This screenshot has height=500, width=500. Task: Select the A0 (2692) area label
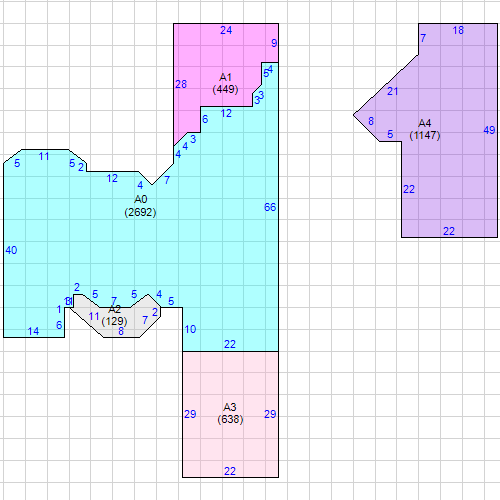[x=140, y=206]
